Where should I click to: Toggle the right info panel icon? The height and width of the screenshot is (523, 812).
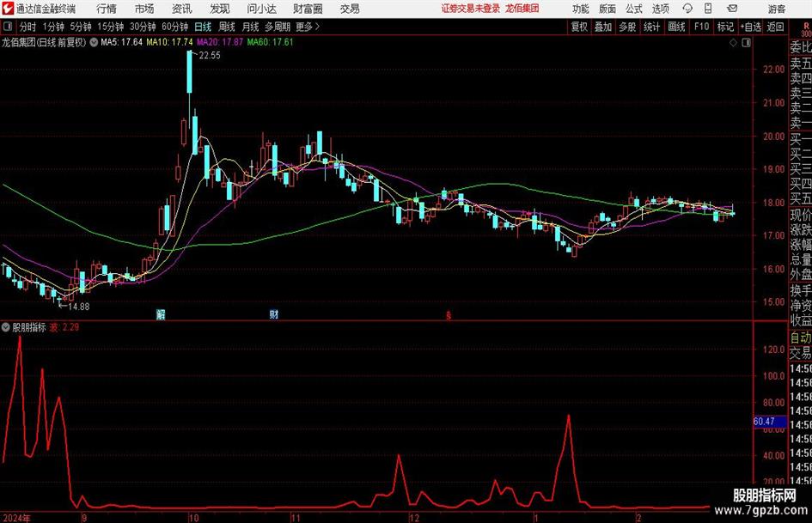(x=746, y=43)
